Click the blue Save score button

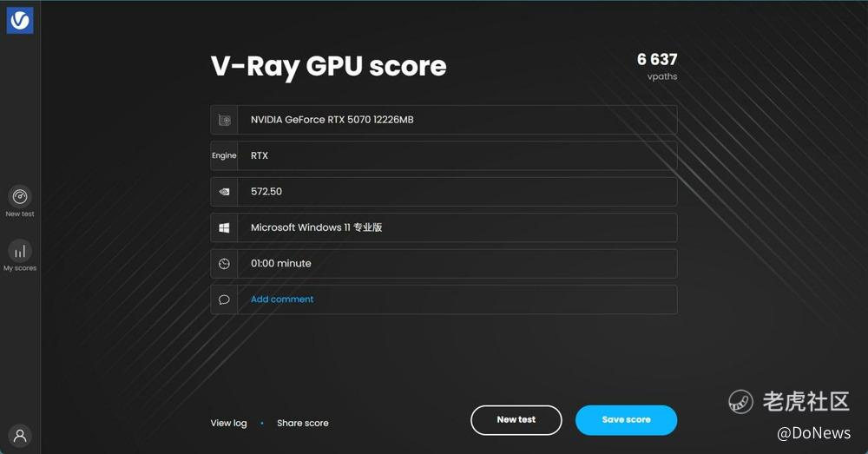[x=626, y=420]
